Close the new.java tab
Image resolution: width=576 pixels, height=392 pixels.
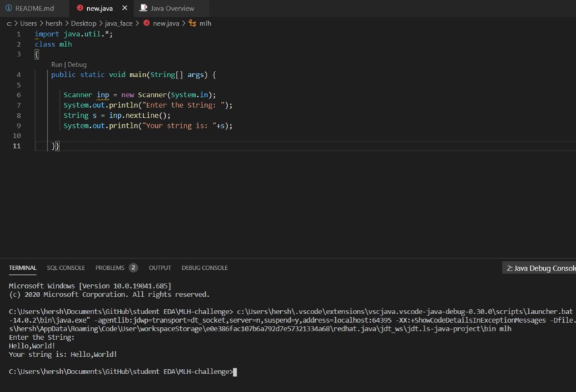tap(125, 8)
